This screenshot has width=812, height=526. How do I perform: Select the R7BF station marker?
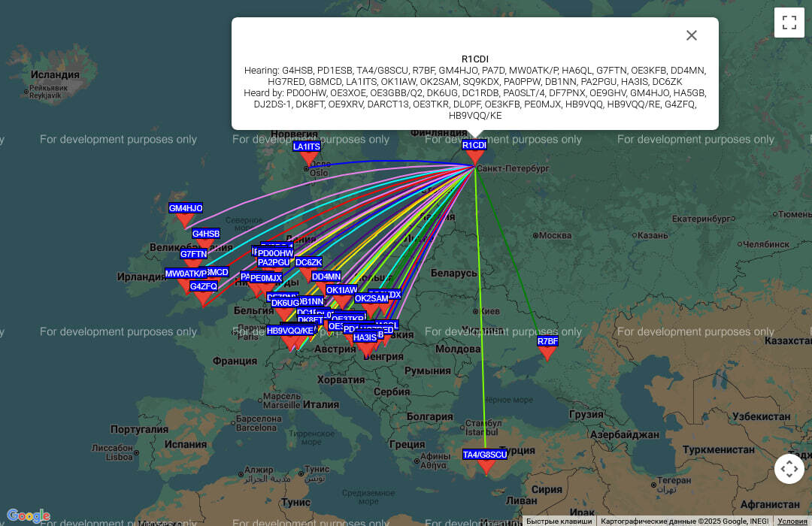[547, 354]
